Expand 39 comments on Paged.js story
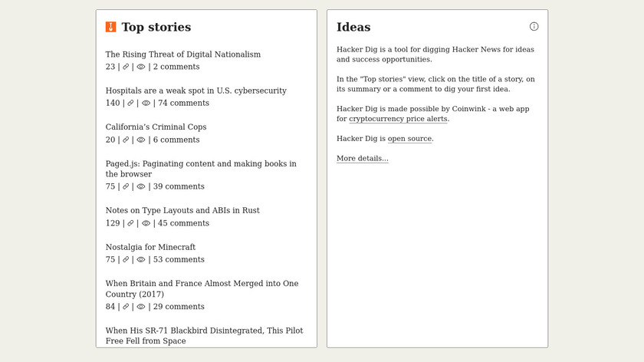 (x=179, y=186)
